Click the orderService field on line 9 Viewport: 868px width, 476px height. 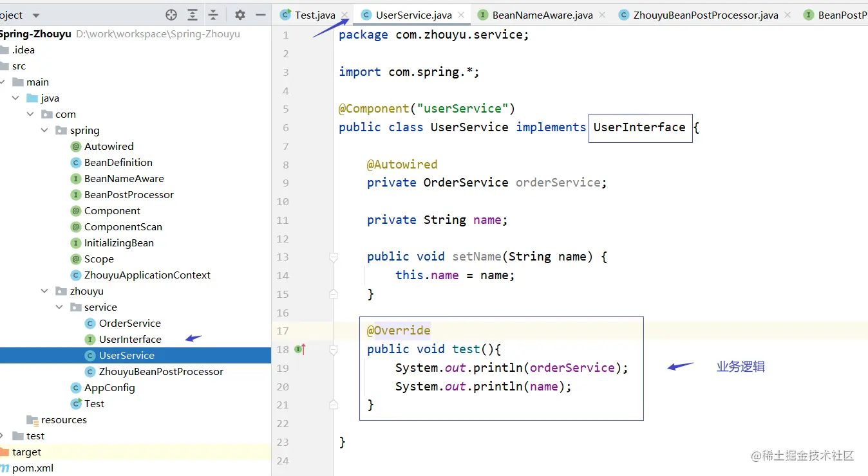coord(558,183)
